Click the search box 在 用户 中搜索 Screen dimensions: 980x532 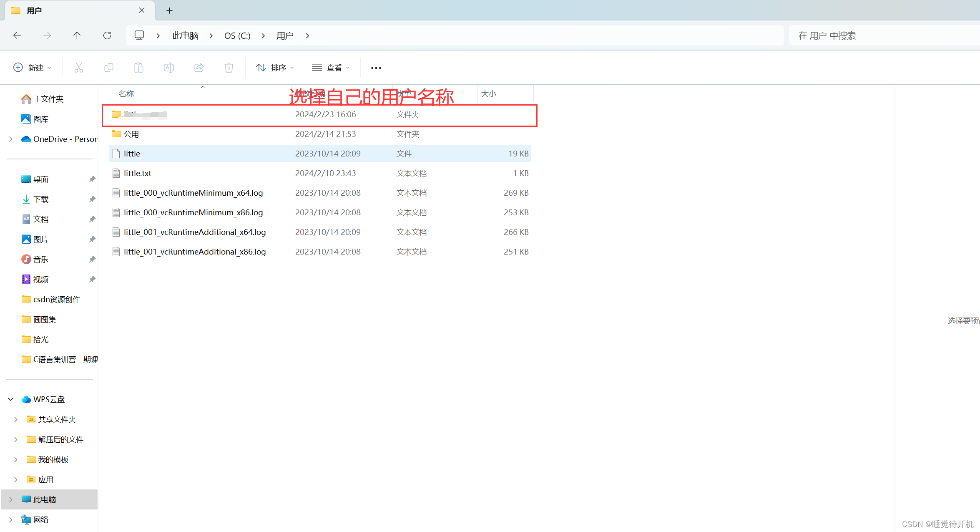(x=884, y=36)
